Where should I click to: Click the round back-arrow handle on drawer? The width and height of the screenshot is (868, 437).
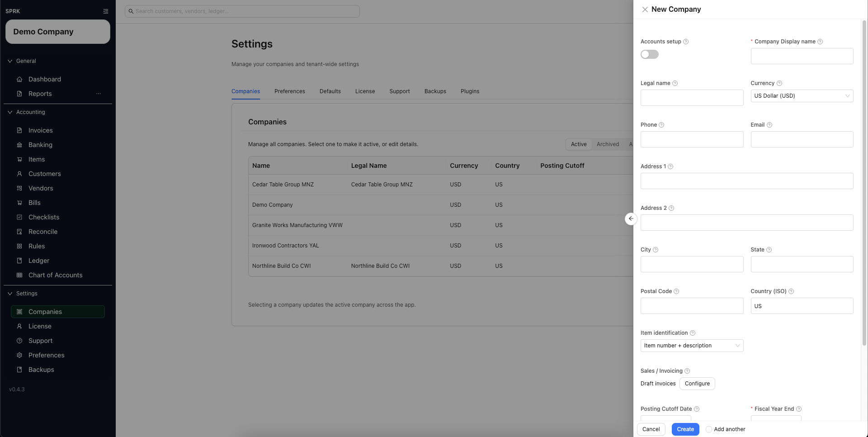pos(631,218)
